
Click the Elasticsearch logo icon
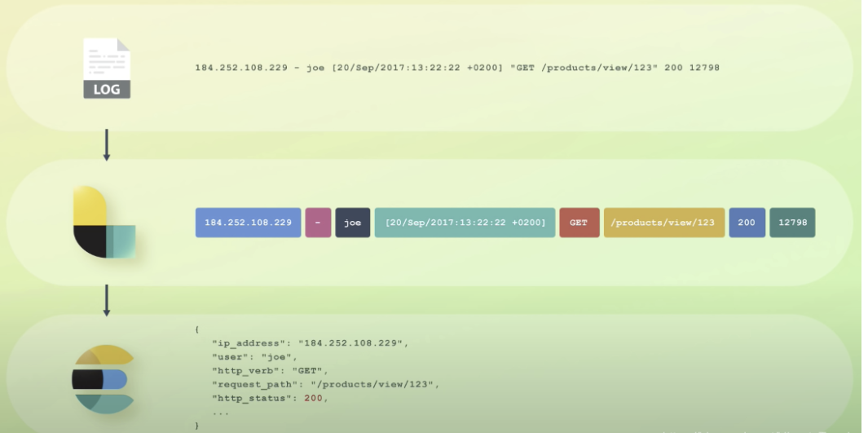coord(104,379)
